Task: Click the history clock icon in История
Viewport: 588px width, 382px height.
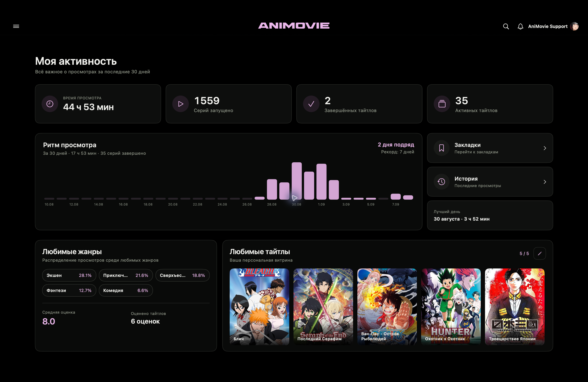Action: pyautogui.click(x=442, y=182)
